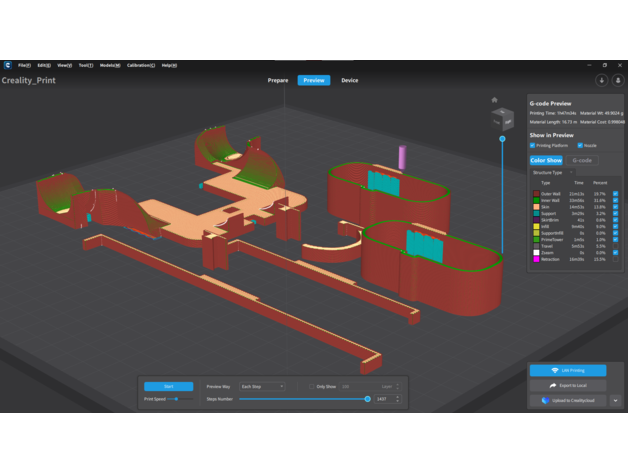Click the home view reset icon
Image resolution: width=628 pixels, height=472 pixels.
494,100
